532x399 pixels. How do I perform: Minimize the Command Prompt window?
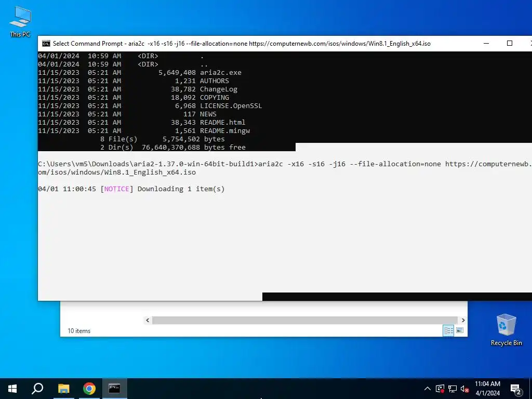[x=486, y=44]
